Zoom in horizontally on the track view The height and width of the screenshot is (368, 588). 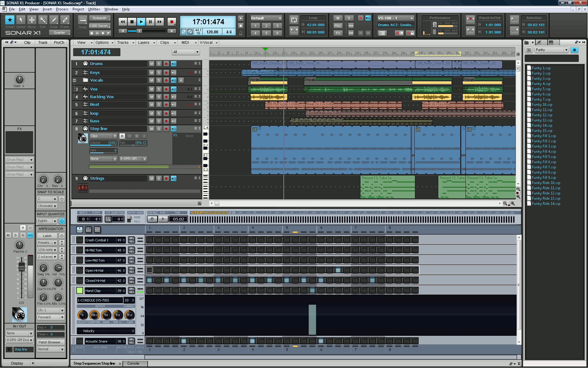513,203
